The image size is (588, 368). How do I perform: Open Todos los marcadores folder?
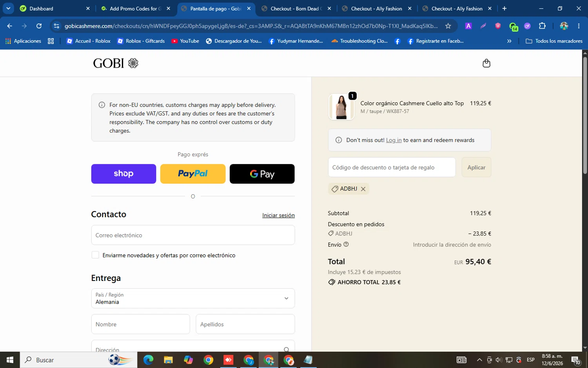click(554, 41)
